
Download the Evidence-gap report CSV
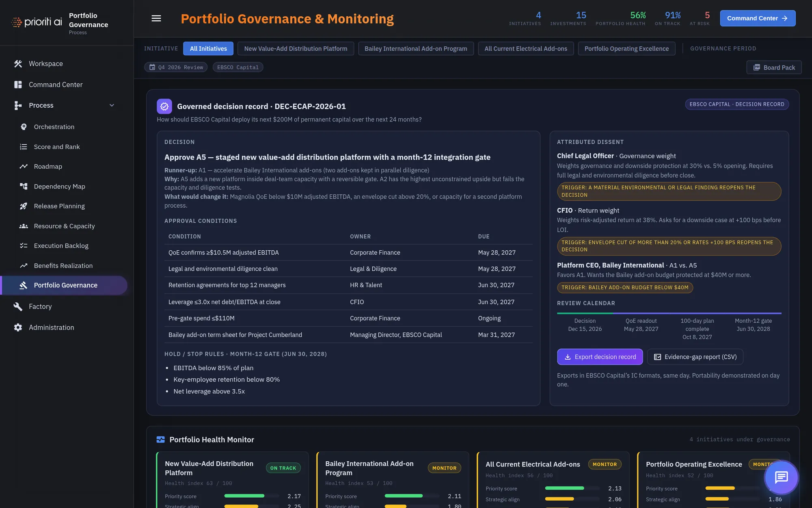pos(695,357)
